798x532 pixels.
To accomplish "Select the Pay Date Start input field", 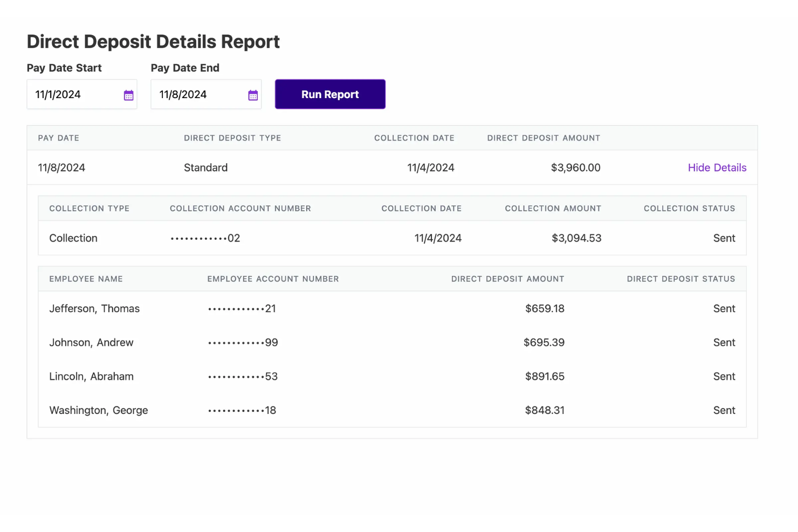I will pos(75,94).
